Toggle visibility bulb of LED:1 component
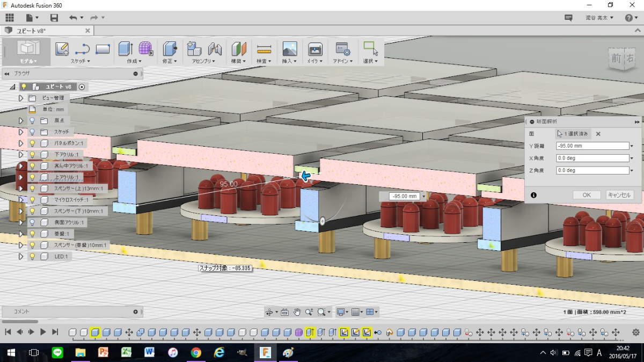This screenshot has width=644, height=362. [32, 256]
